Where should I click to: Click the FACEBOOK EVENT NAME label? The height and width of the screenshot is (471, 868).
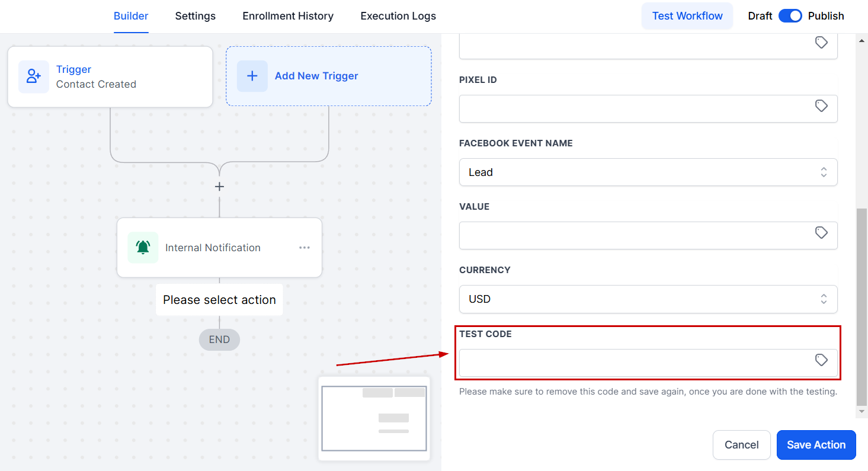[x=516, y=143]
